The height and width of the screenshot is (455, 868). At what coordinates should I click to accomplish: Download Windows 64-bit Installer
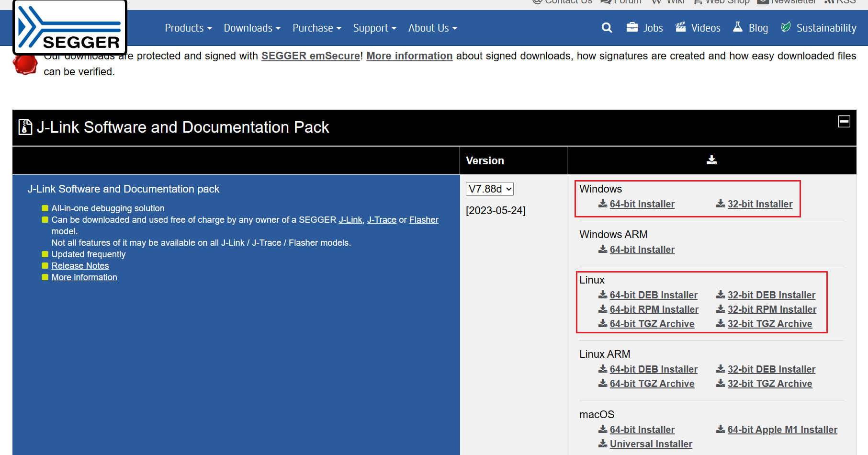[x=642, y=204]
